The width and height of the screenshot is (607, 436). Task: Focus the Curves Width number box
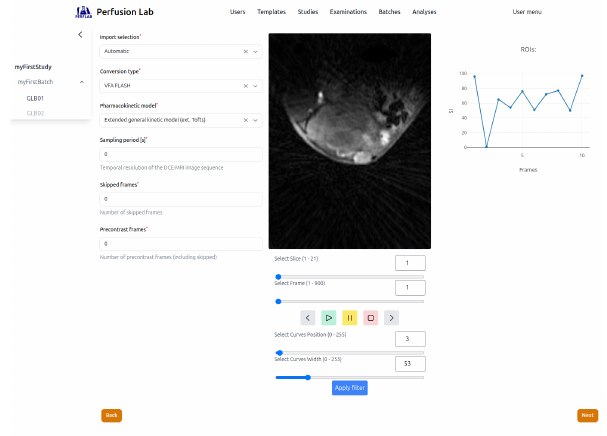click(410, 364)
